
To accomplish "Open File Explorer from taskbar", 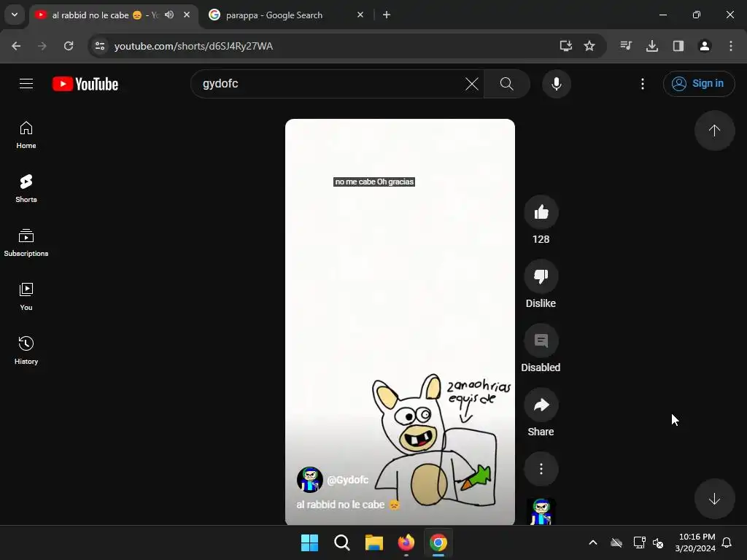I will (374, 542).
